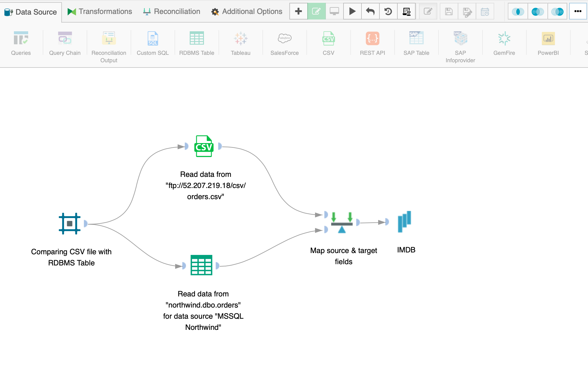Click the undo arrow in toolbar
The image size is (588, 376).
coord(370,11)
